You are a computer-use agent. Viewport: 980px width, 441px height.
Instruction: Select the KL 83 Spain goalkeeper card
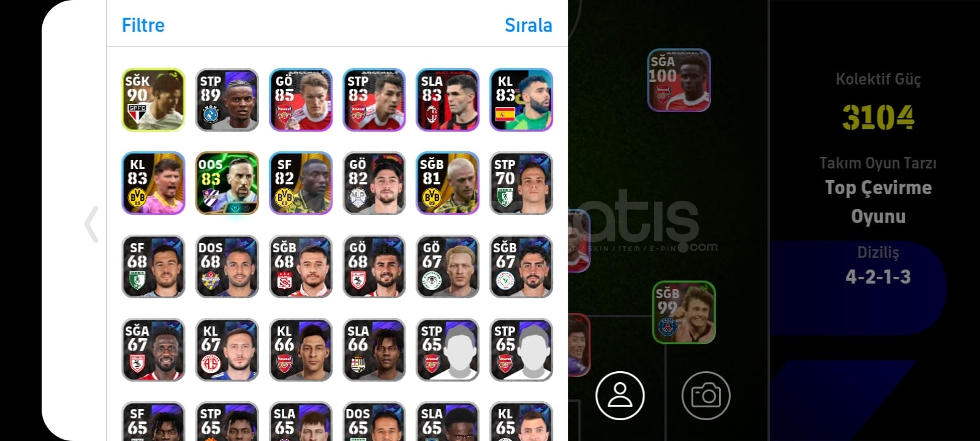[521, 100]
